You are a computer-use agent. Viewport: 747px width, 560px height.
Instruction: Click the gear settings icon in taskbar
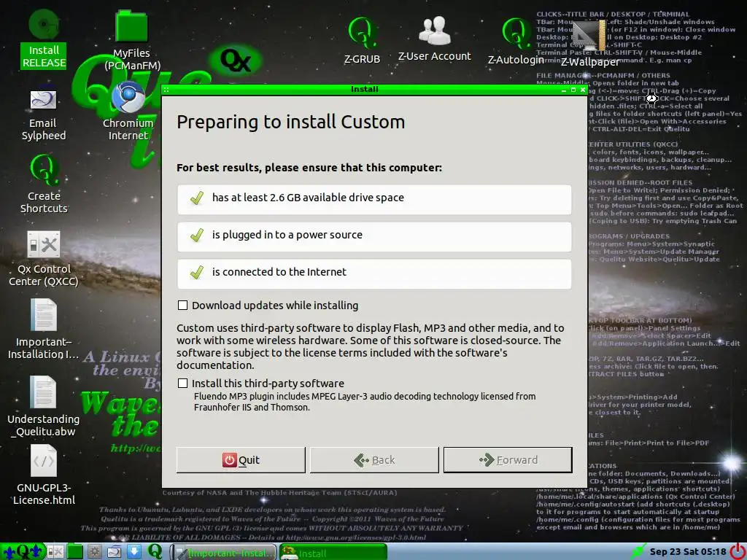(94, 552)
